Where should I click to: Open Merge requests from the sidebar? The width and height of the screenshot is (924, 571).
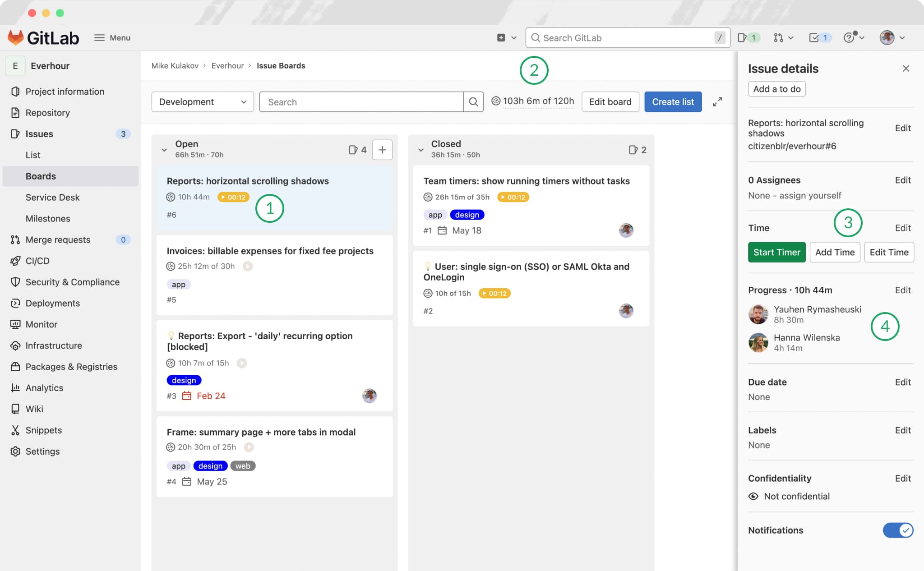click(x=57, y=239)
